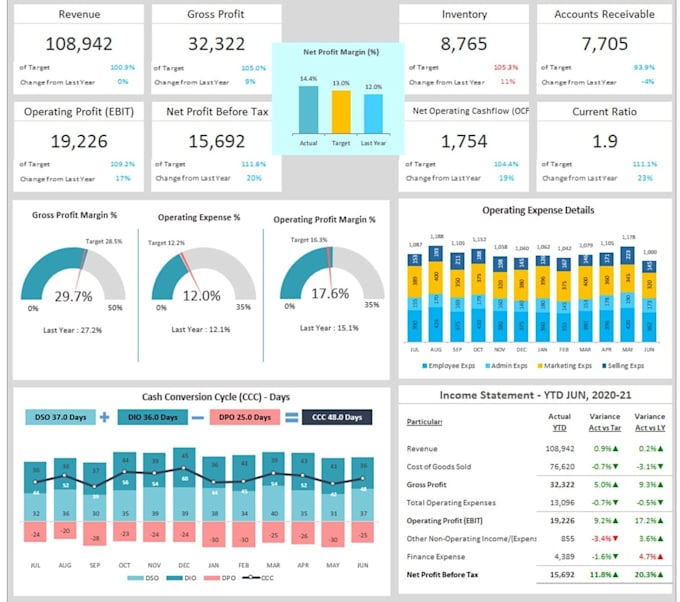
Task: Select the DSO 37.0 Days box
Action: (61, 417)
